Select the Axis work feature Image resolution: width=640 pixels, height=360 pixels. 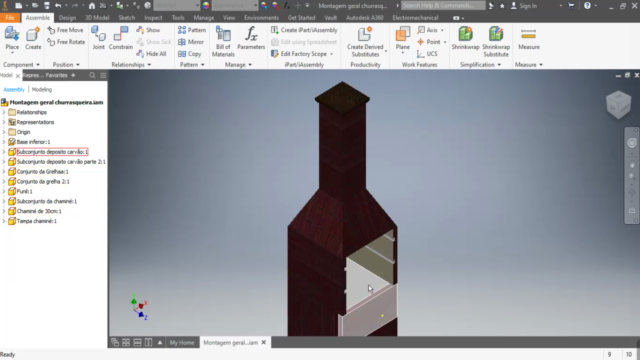pos(428,30)
